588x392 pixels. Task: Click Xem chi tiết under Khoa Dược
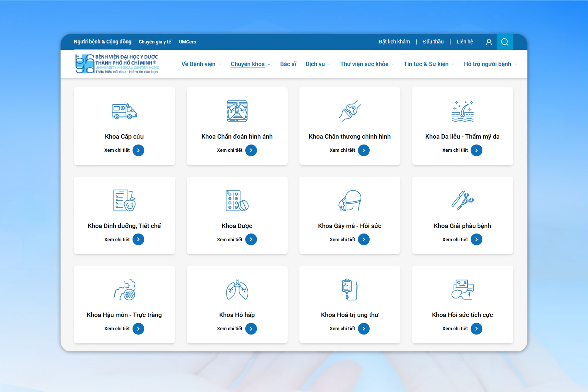[230, 240]
